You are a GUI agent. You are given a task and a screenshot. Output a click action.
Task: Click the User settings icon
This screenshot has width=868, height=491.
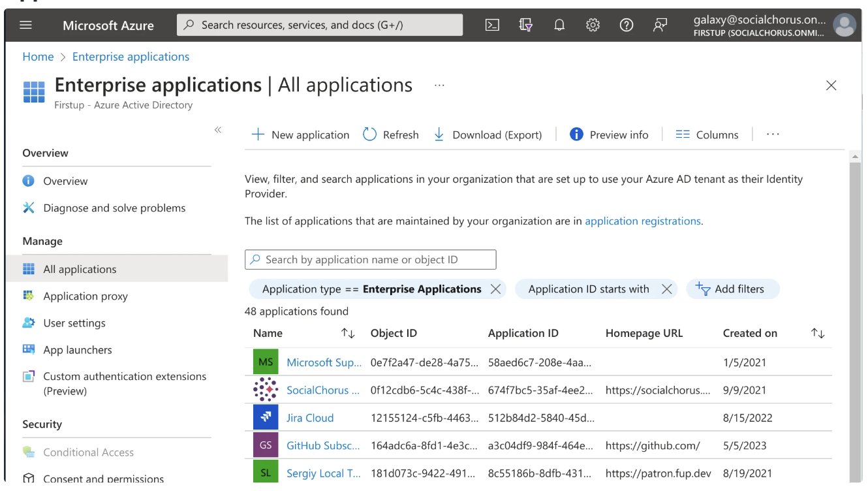tap(28, 323)
